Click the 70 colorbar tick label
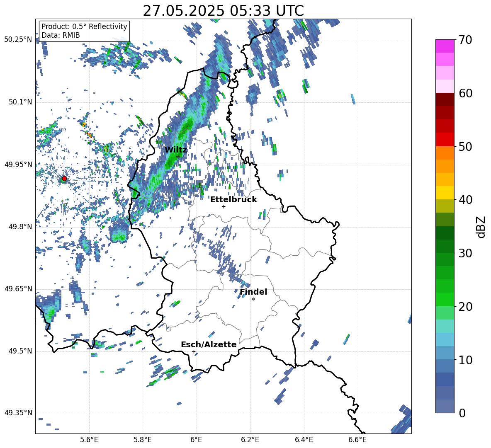The height and width of the screenshot is (448, 491). (465, 40)
